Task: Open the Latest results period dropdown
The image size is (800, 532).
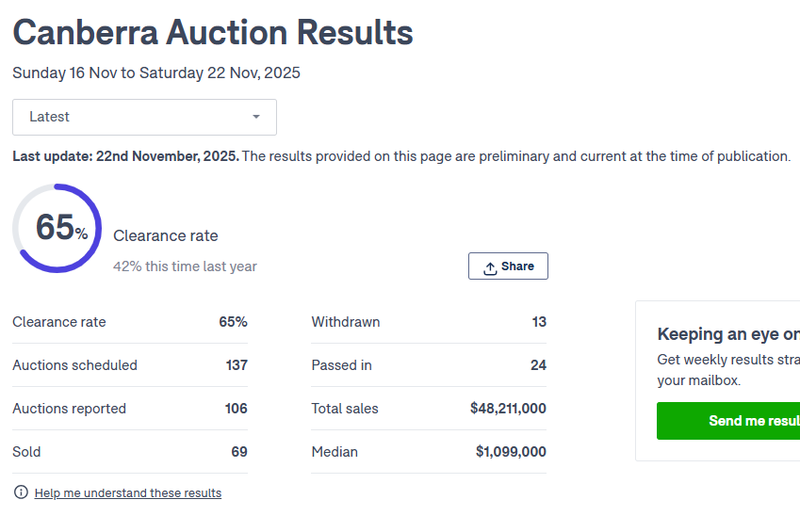Action: (x=144, y=117)
